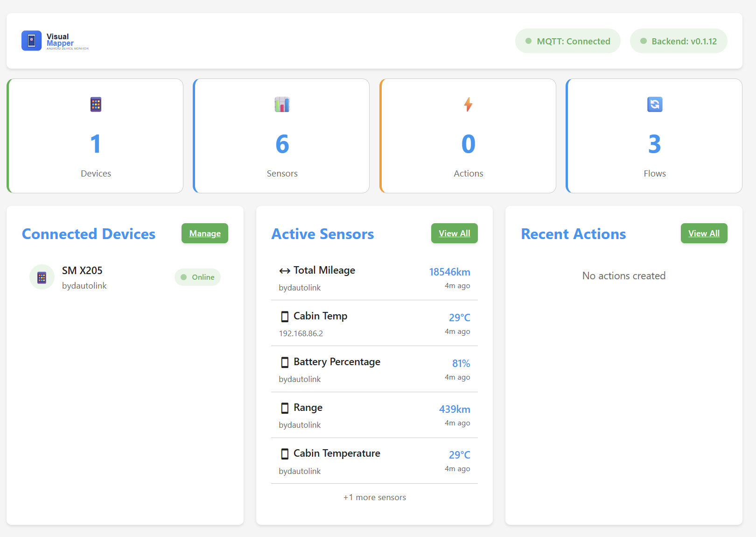
Task: Select the Actions lightning bolt icon
Action: coord(468,105)
